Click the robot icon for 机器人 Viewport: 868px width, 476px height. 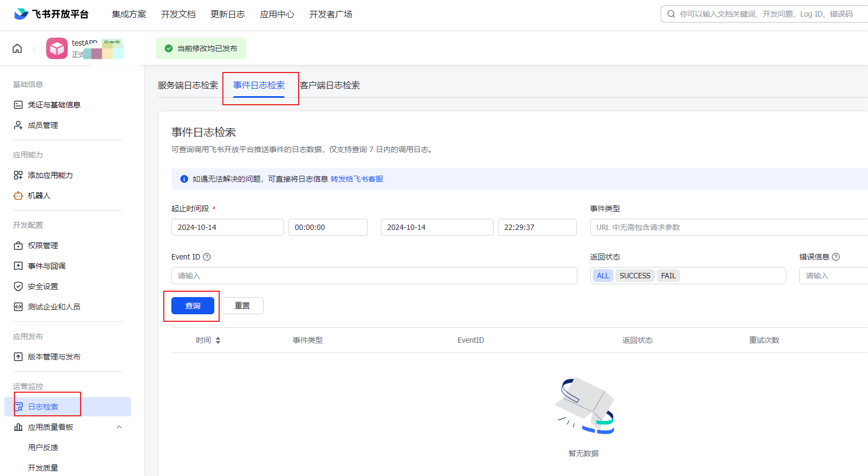[x=18, y=196]
